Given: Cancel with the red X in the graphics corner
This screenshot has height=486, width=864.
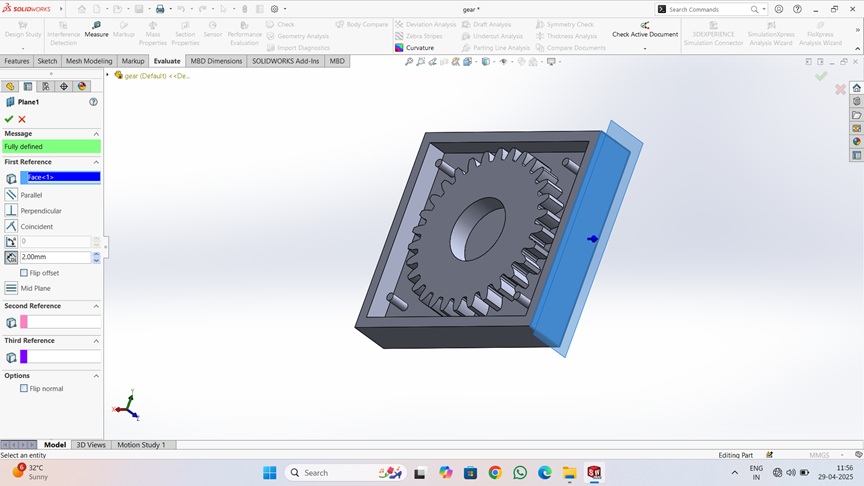Looking at the screenshot, I should click(x=840, y=89).
